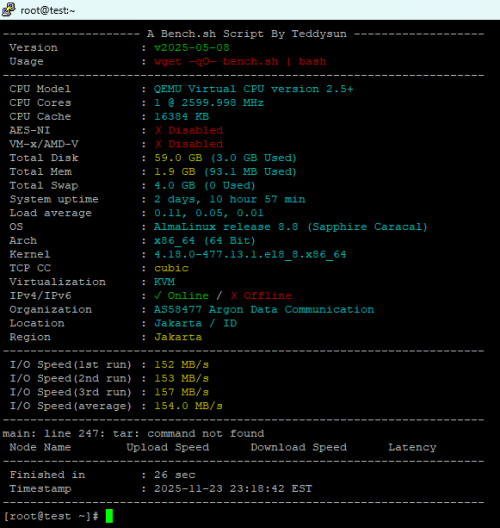Click the tar: command not found error line

(133, 434)
